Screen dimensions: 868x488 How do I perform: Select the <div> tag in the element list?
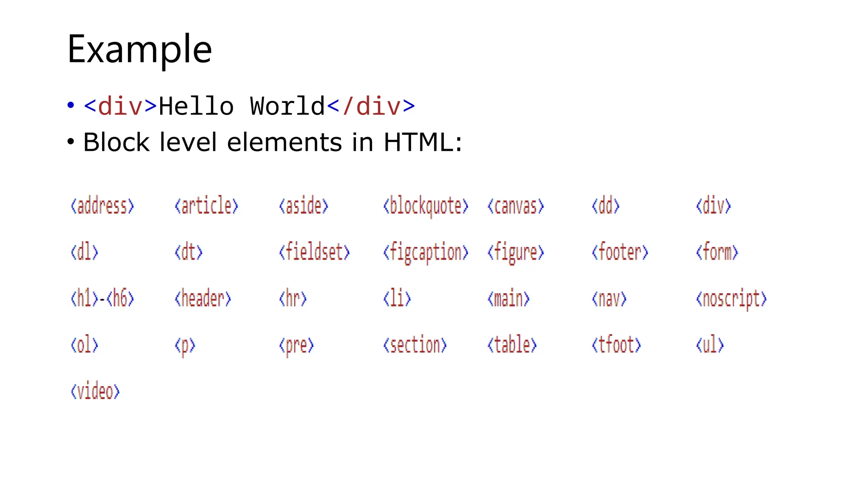713,206
